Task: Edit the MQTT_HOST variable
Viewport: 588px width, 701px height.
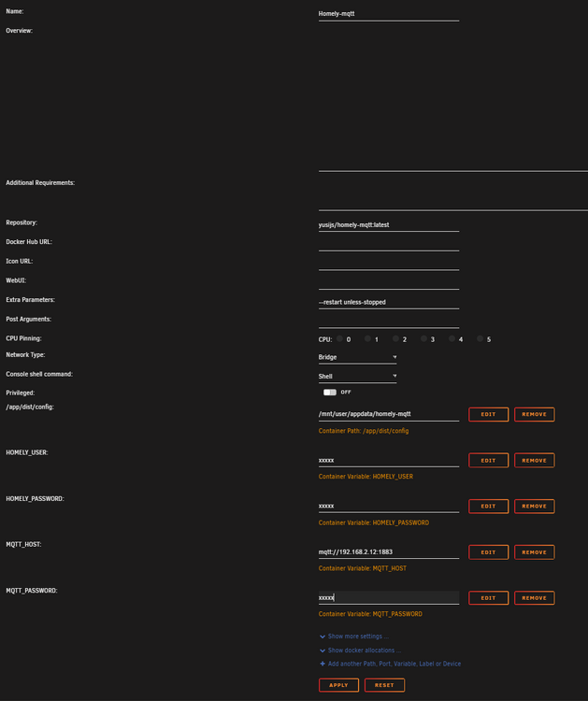Action: [488, 552]
